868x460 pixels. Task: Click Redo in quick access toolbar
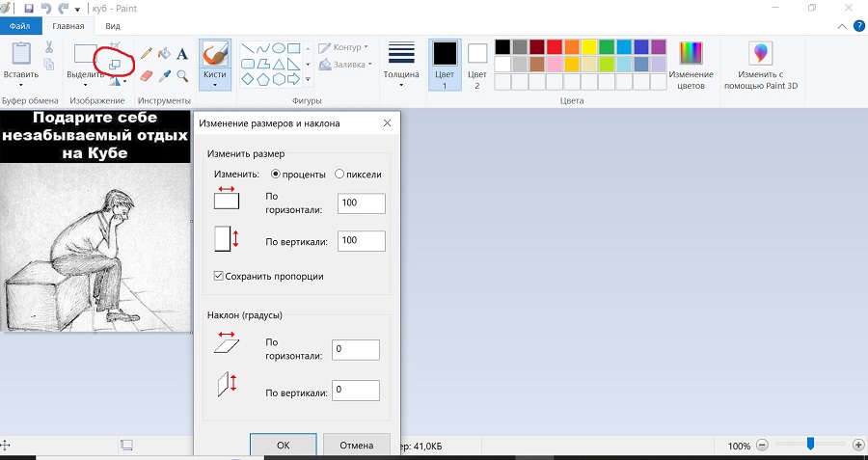[x=64, y=9]
